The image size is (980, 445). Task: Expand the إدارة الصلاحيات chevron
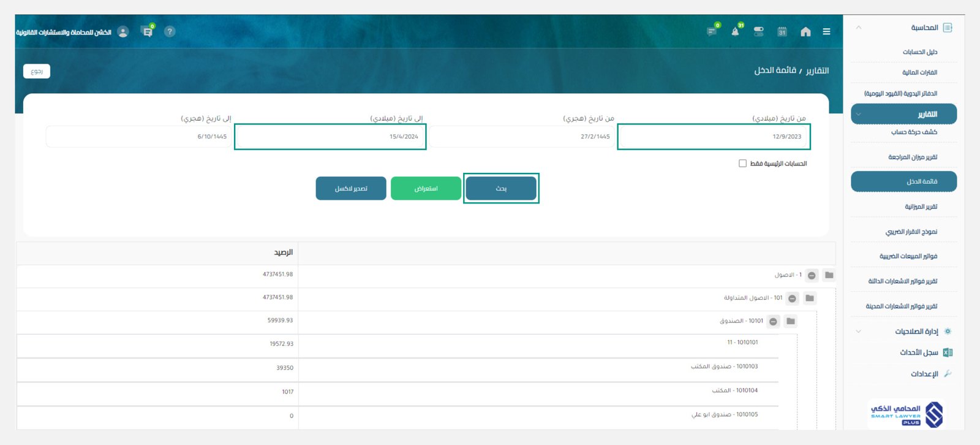(x=859, y=332)
